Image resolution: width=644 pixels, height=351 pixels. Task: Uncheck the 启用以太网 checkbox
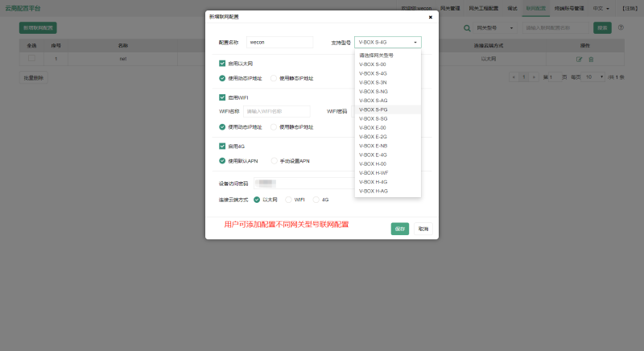click(222, 63)
